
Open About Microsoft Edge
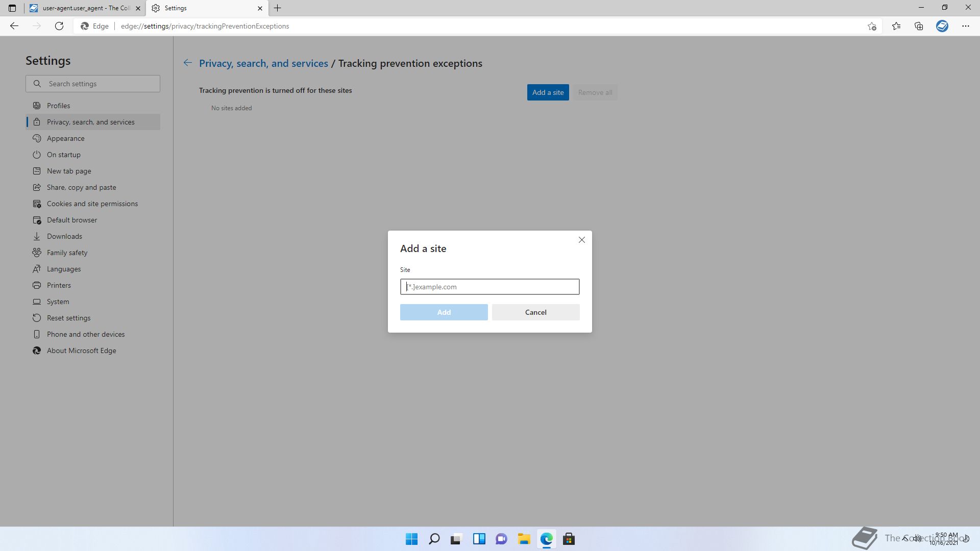(93, 350)
